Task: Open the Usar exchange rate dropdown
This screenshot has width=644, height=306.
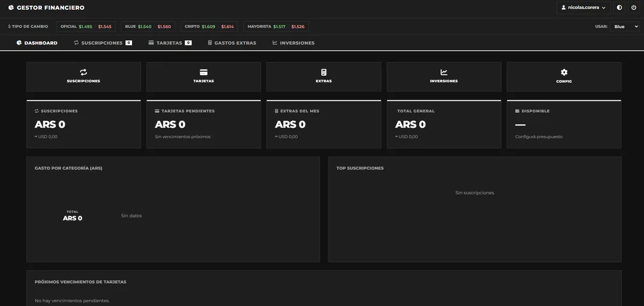Action: point(625,26)
